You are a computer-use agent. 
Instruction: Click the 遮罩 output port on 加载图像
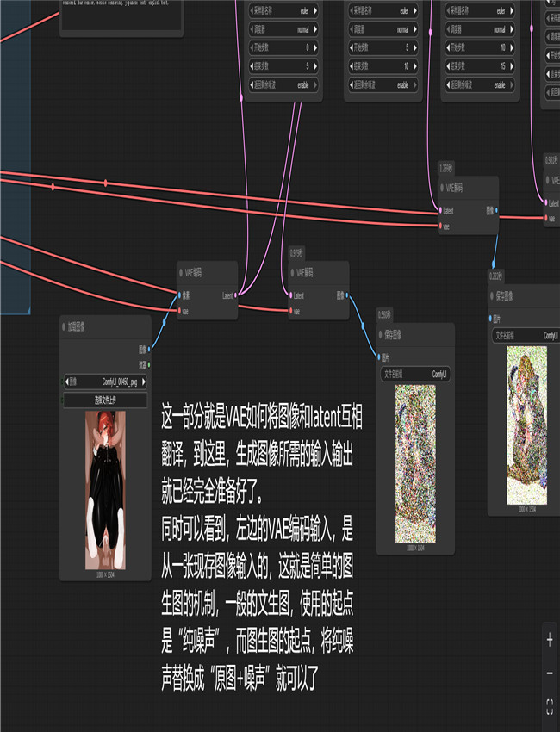(x=150, y=364)
